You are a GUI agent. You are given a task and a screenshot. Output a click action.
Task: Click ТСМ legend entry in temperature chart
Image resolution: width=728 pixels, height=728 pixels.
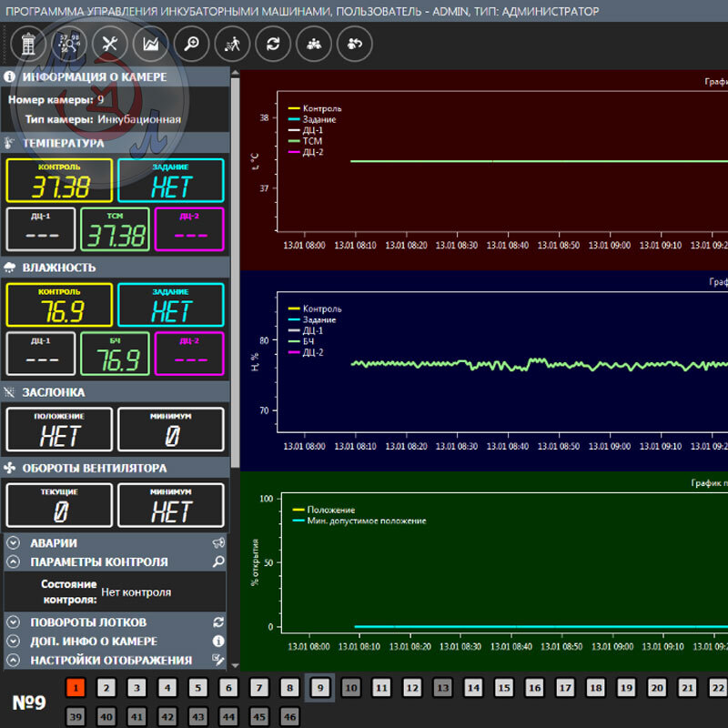tap(305, 141)
